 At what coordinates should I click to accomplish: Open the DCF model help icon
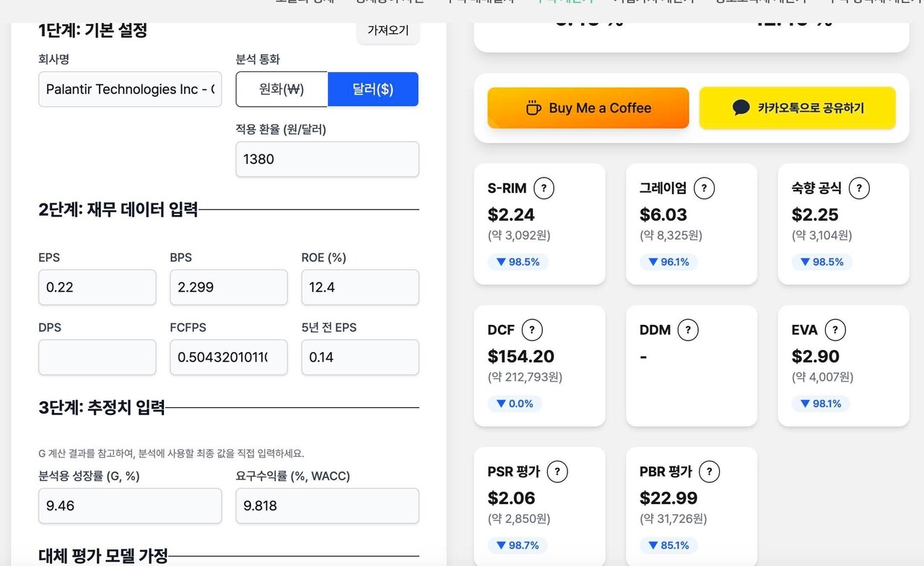click(x=532, y=330)
